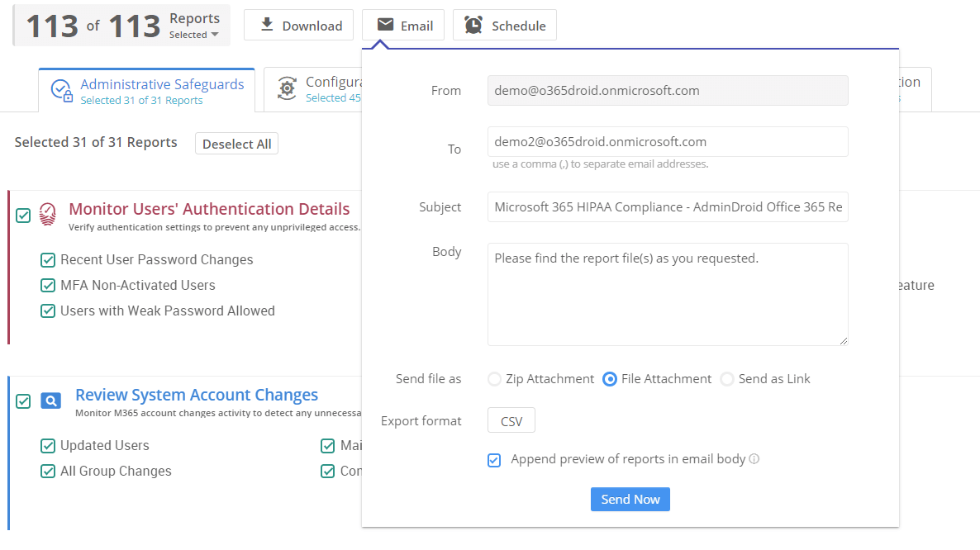This screenshot has width=980, height=550.
Task: Open the Review System Account Changes report link
Action: tap(196, 394)
